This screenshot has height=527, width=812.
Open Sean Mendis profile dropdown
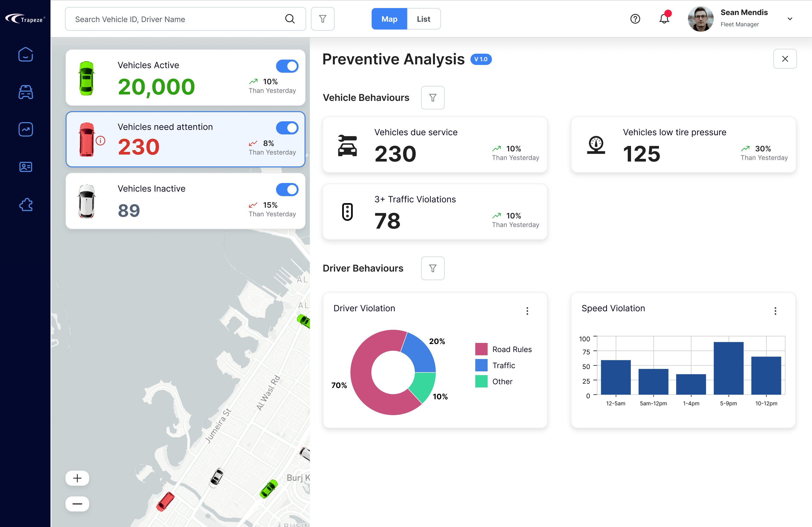tap(789, 19)
